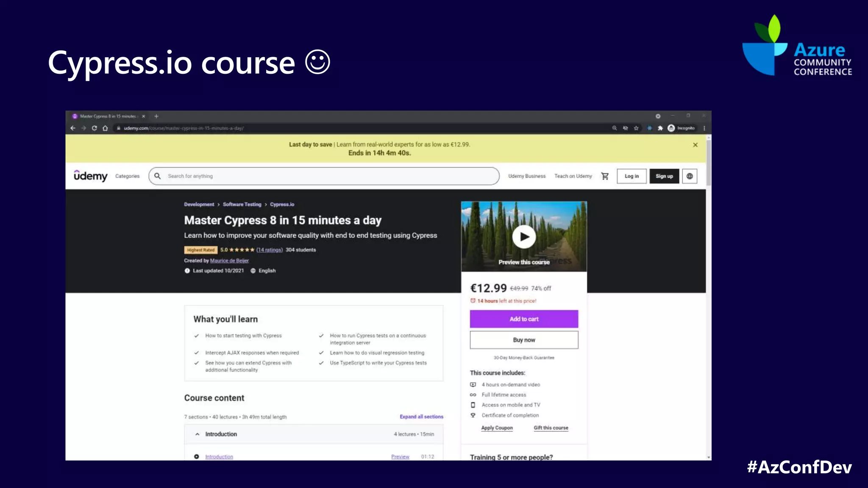The width and height of the screenshot is (868, 488).
Task: Click the Log in button
Action: click(632, 176)
